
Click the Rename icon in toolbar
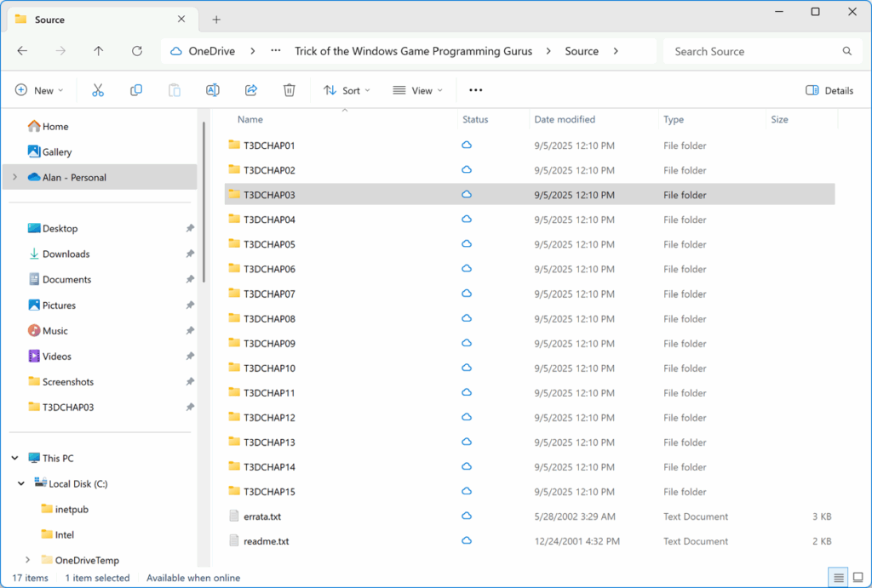coord(213,90)
